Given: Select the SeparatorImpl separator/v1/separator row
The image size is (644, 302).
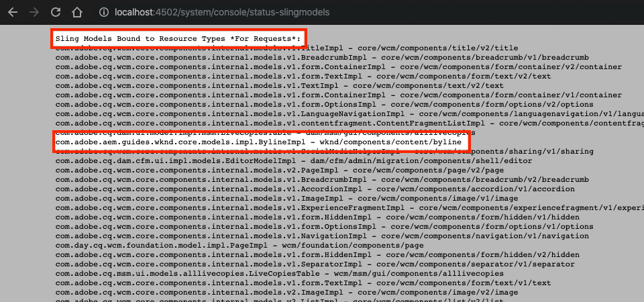Looking at the screenshot, I should [x=315, y=264].
